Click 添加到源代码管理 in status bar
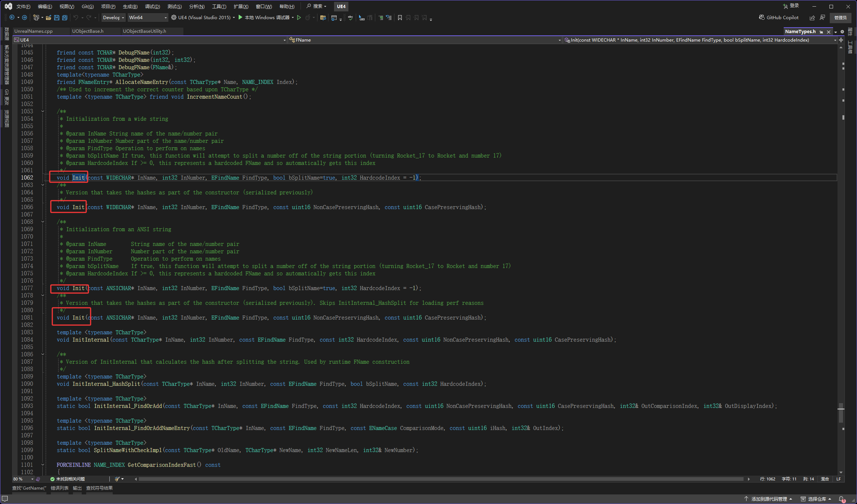This screenshot has width=857, height=504. tap(769, 499)
